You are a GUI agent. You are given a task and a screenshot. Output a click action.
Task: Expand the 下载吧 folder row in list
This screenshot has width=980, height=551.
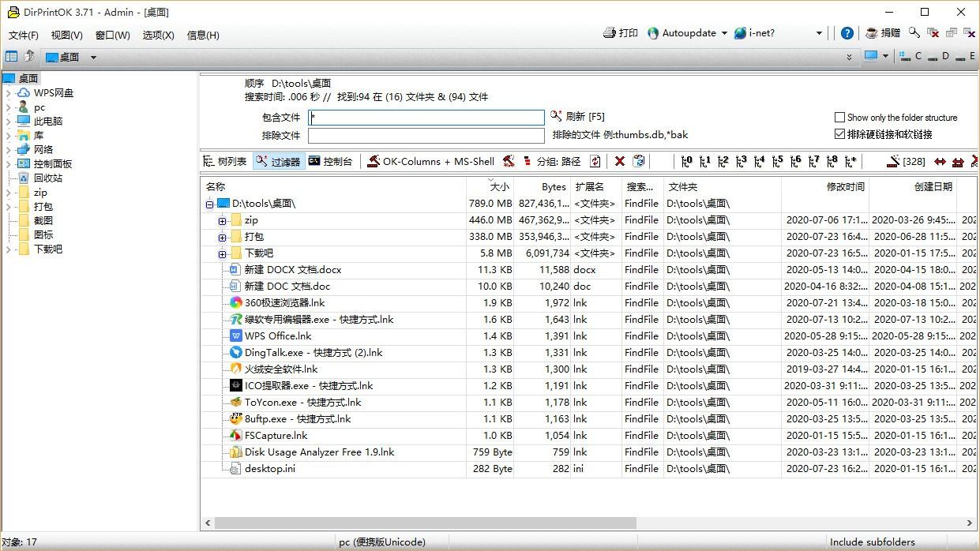[223, 253]
